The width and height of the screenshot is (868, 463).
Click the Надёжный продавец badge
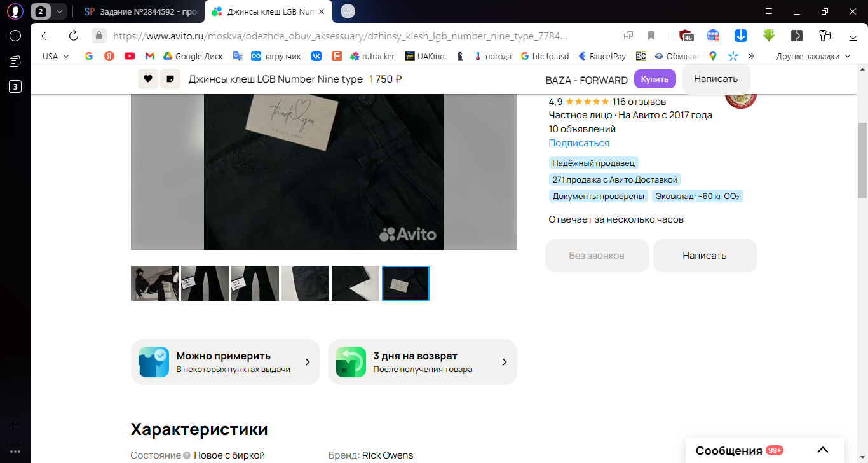[593, 163]
